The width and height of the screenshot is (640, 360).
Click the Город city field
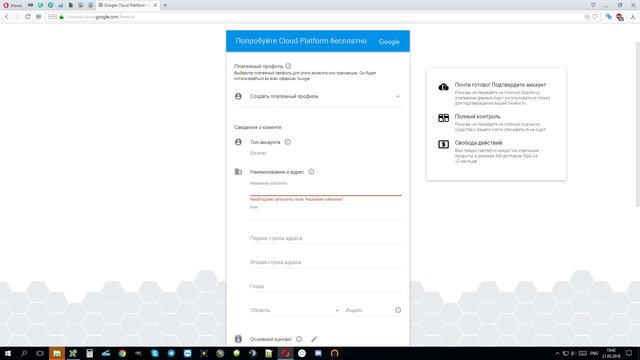pyautogui.click(x=326, y=286)
